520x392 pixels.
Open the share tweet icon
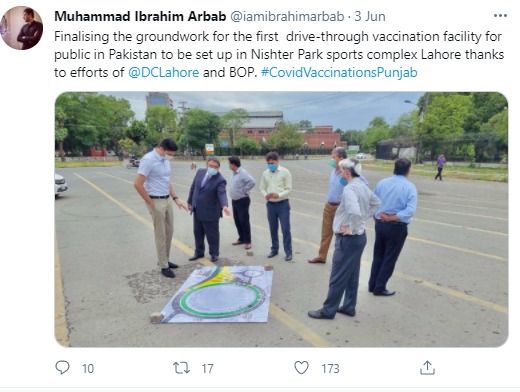[x=427, y=367]
